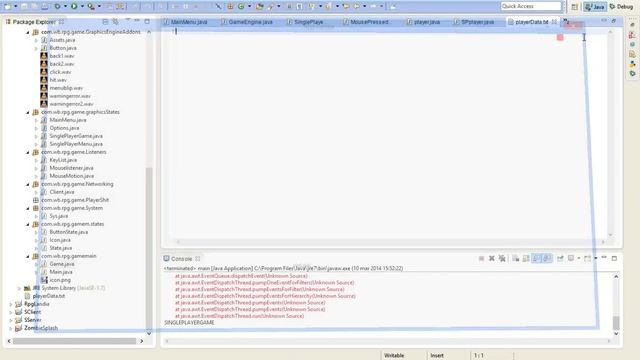Select menublip.wav audio file
The width and height of the screenshot is (640, 360).
(x=66, y=88)
